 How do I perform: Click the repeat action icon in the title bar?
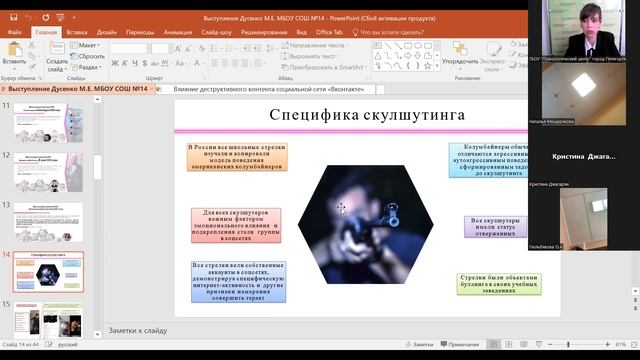tap(46, 18)
